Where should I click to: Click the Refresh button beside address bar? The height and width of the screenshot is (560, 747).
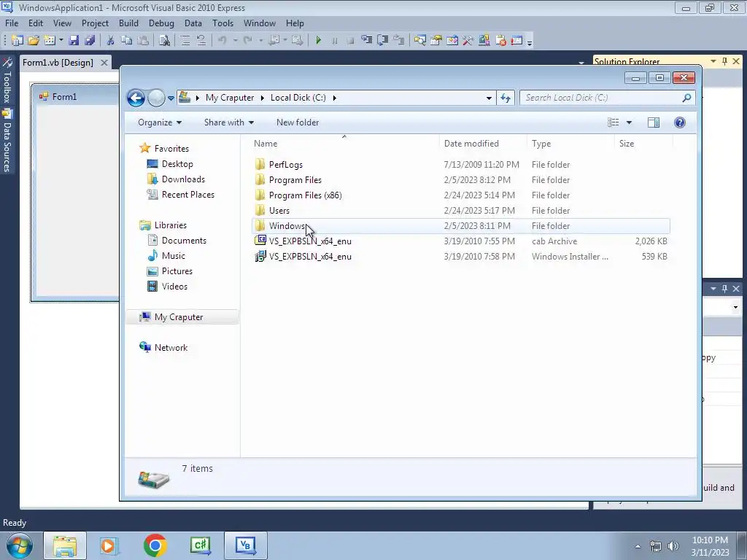[x=506, y=98]
